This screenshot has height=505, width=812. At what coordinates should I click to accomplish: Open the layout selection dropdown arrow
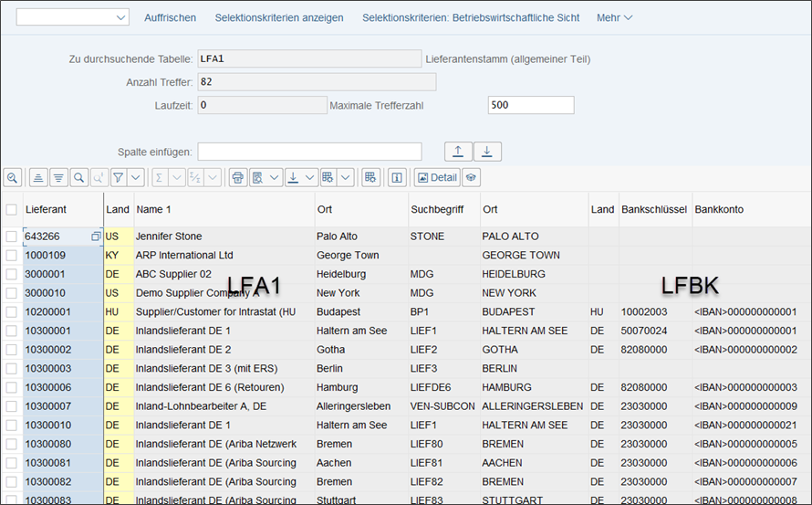[x=346, y=177]
